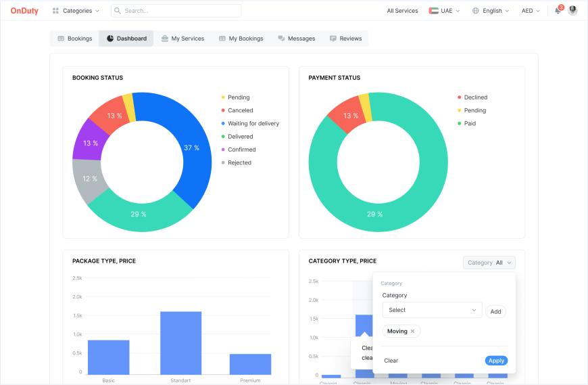588x385 pixels.
Task: Remove the Moving tag with its x icon
Action: [x=412, y=331]
